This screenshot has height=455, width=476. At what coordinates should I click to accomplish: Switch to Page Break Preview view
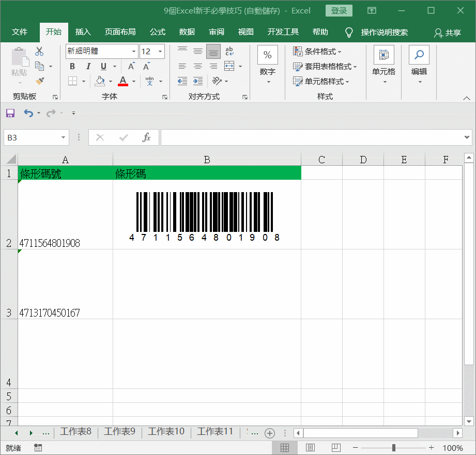(336, 448)
